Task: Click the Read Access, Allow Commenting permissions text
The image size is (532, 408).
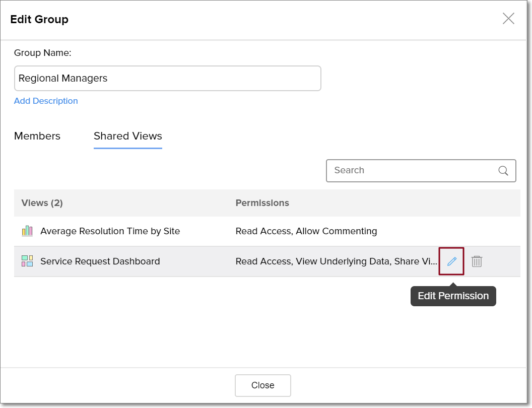Action: 306,231
